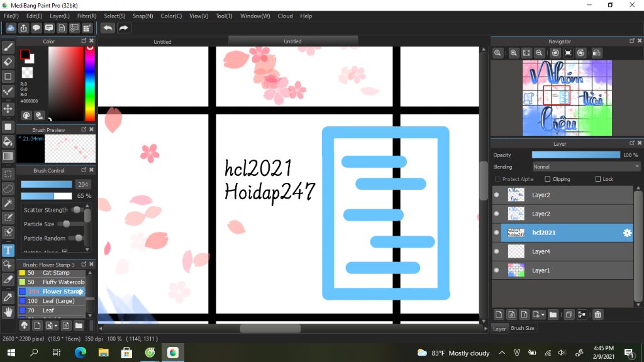The height and width of the screenshot is (362, 644).
Task: Open Microsoft Edge from taskbar
Action: pyautogui.click(x=80, y=353)
